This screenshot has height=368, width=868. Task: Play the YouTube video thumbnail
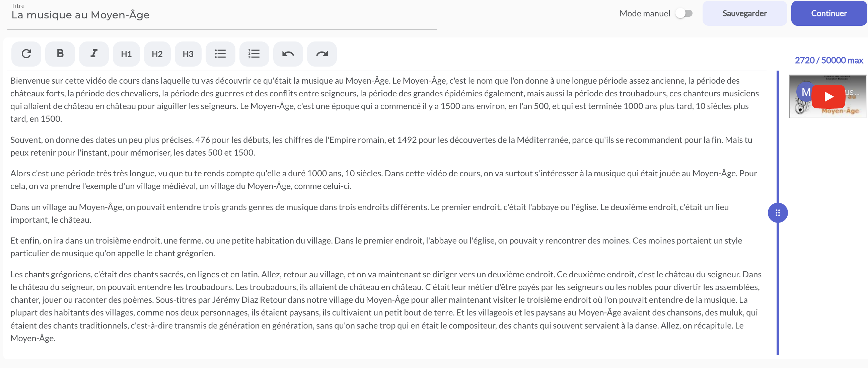click(x=828, y=97)
